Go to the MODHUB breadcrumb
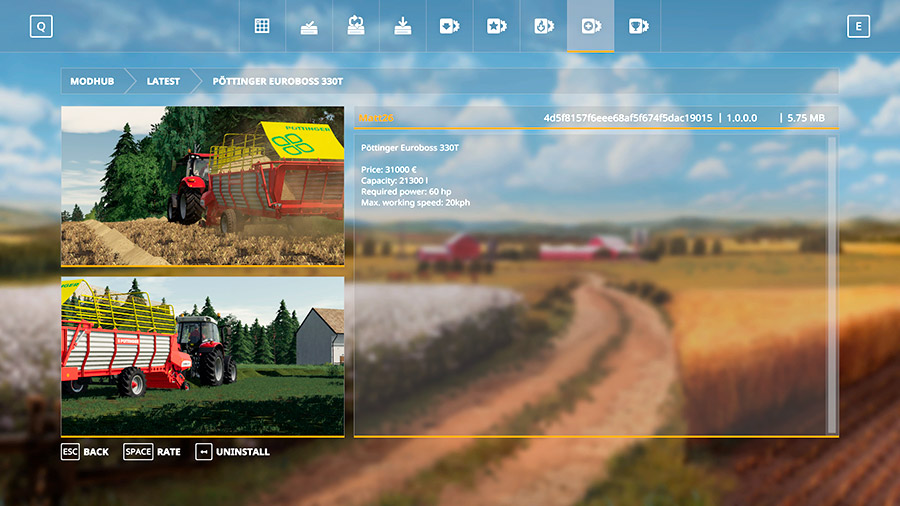This screenshot has width=900, height=506. pyautogui.click(x=92, y=81)
